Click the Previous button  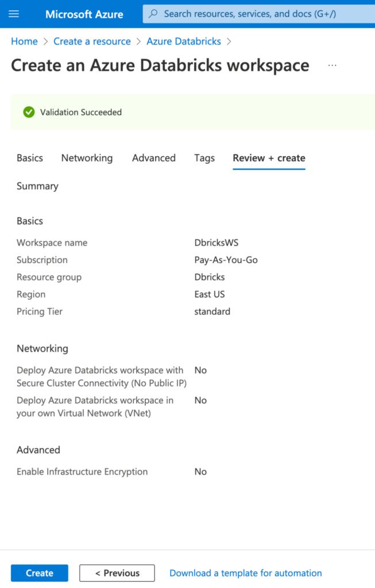coord(117,573)
